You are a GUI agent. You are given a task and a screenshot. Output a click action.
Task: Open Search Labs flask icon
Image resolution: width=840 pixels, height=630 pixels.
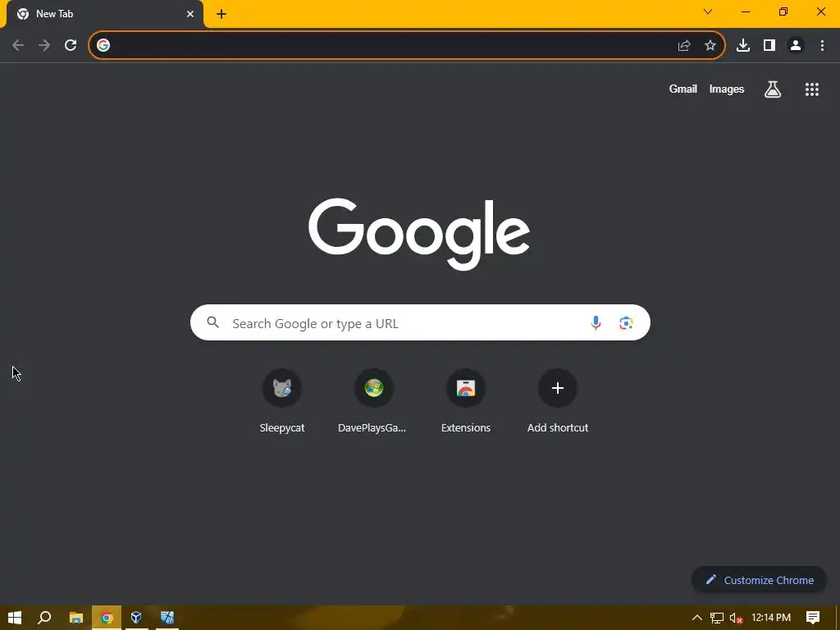773,89
